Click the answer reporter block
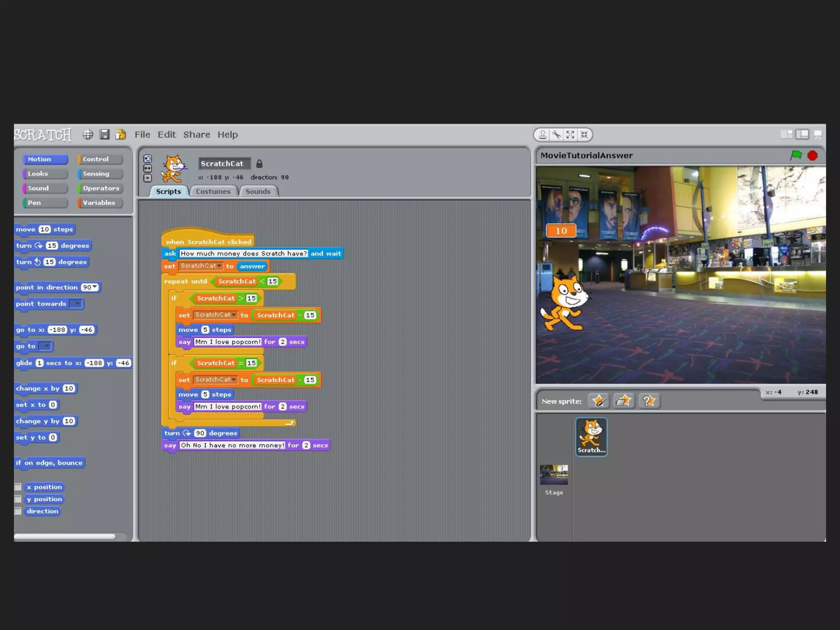Image resolution: width=840 pixels, height=630 pixels. [x=252, y=266]
